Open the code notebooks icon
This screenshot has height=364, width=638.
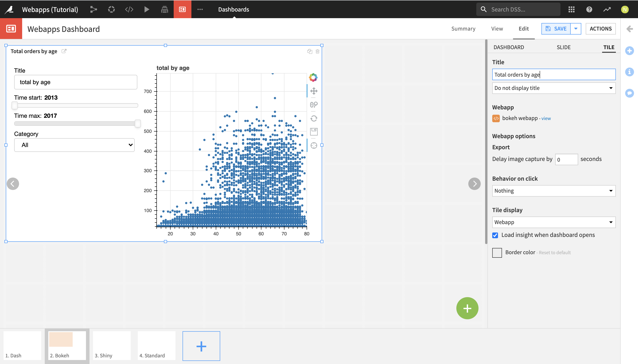point(129,10)
